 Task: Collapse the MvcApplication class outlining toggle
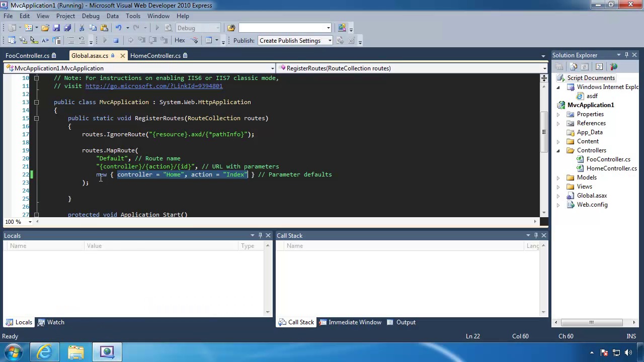click(x=36, y=102)
